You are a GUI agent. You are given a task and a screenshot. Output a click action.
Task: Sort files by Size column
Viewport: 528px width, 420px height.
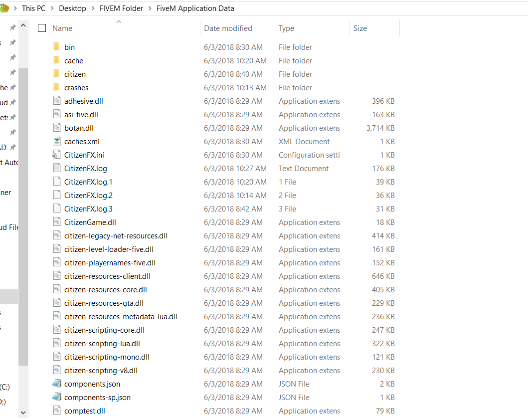(360, 28)
